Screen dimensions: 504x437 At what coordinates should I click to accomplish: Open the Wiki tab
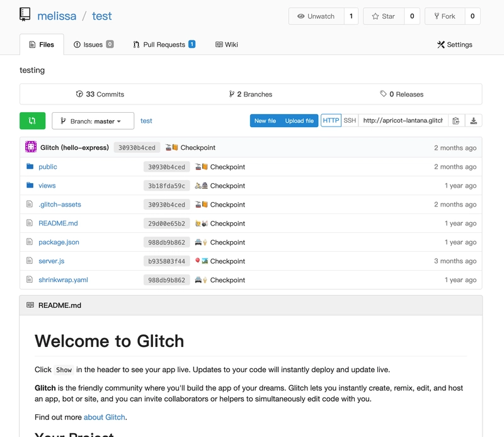tap(227, 45)
